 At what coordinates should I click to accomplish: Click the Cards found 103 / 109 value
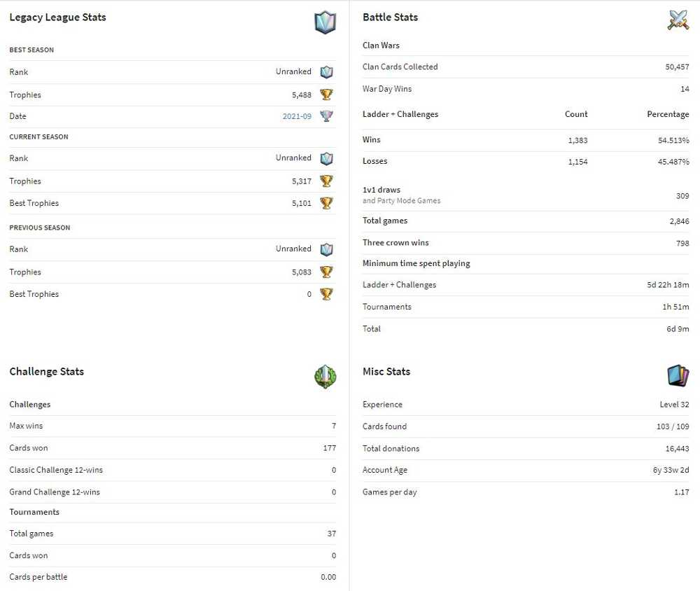(x=673, y=426)
